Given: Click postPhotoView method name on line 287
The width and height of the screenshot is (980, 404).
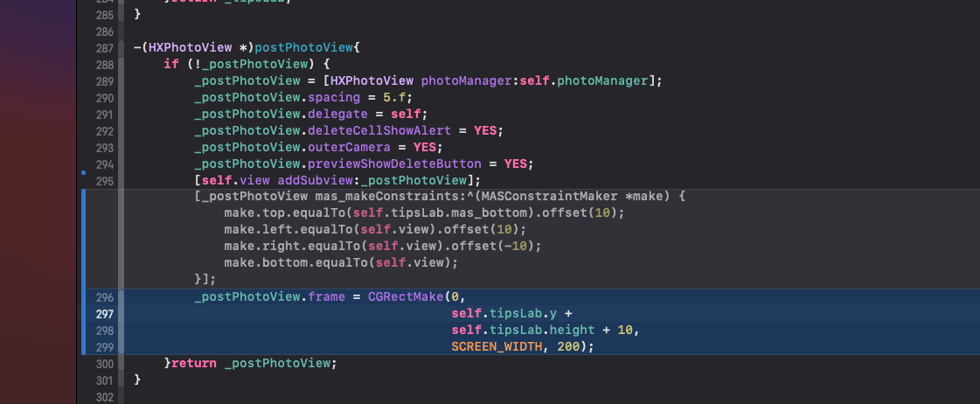Looking at the screenshot, I should coord(304,48).
